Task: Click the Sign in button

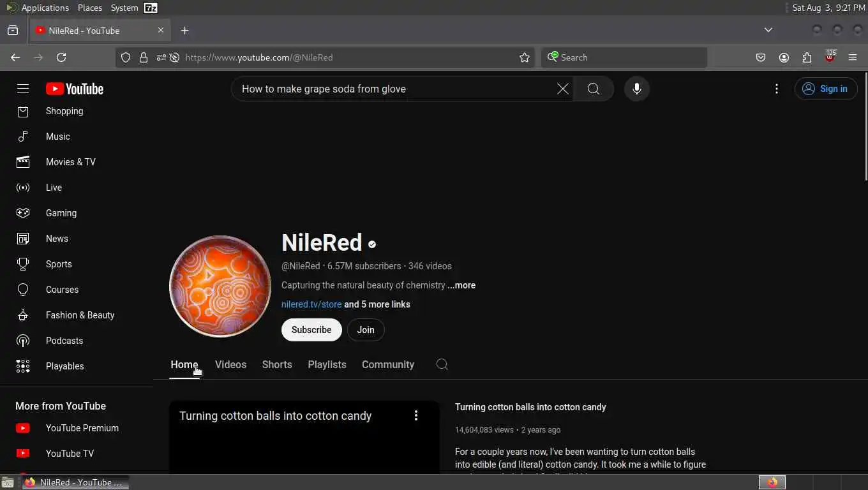Action: click(x=826, y=89)
